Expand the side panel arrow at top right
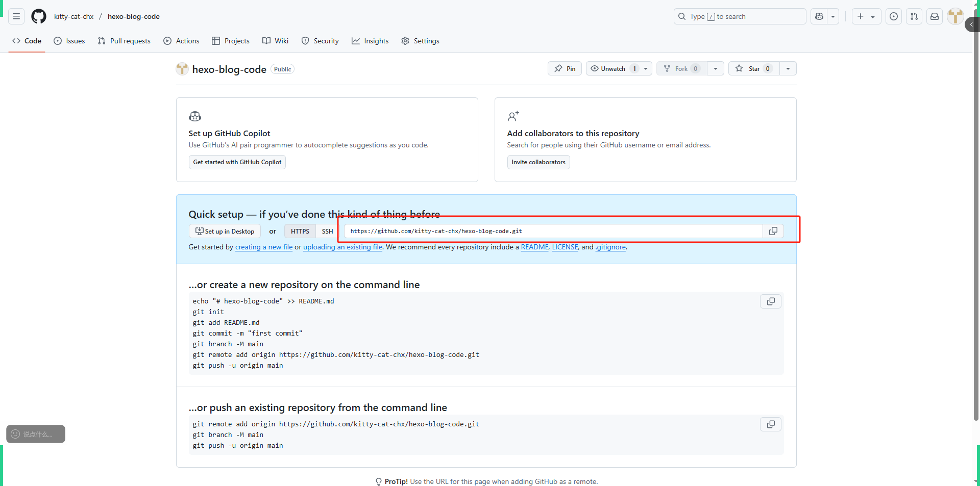The image size is (980, 486). pos(972,24)
